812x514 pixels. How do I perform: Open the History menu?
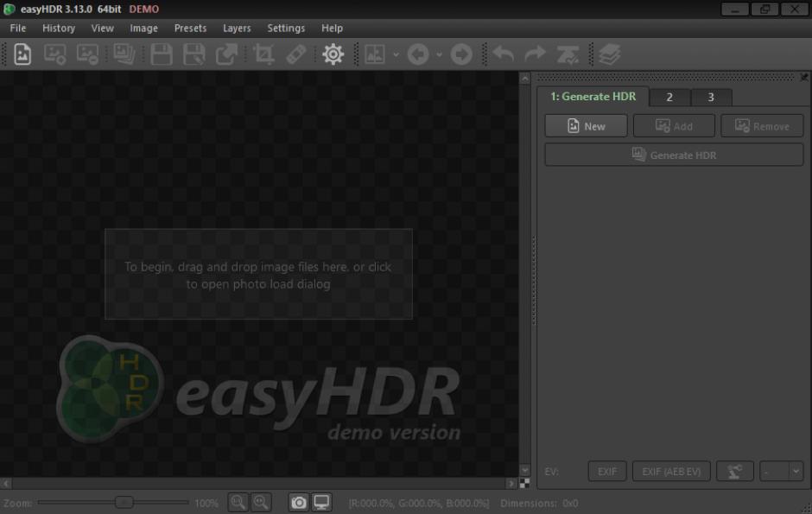pos(59,28)
